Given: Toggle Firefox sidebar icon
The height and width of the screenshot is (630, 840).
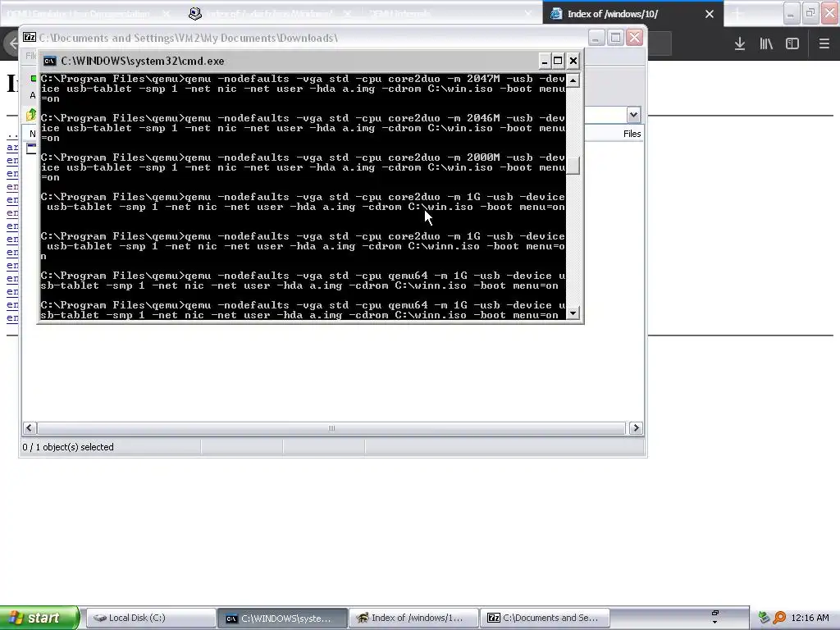Looking at the screenshot, I should pyautogui.click(x=792, y=44).
